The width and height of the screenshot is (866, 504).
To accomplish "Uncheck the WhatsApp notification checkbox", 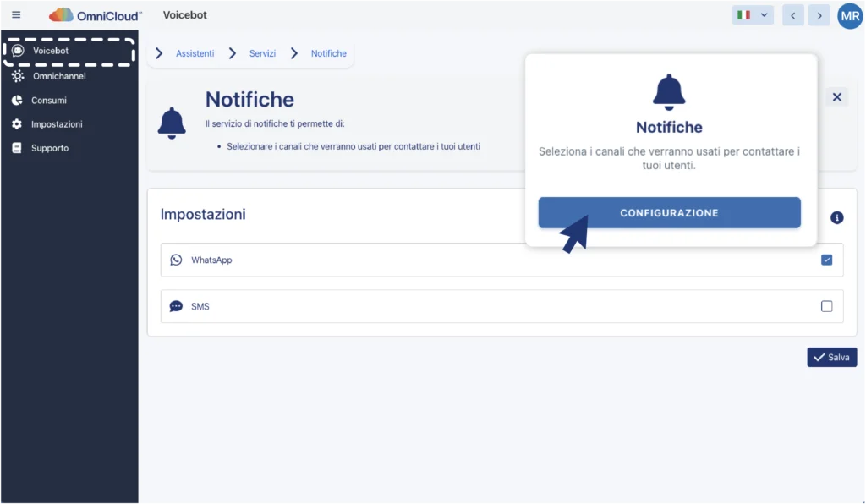I will pyautogui.click(x=826, y=260).
